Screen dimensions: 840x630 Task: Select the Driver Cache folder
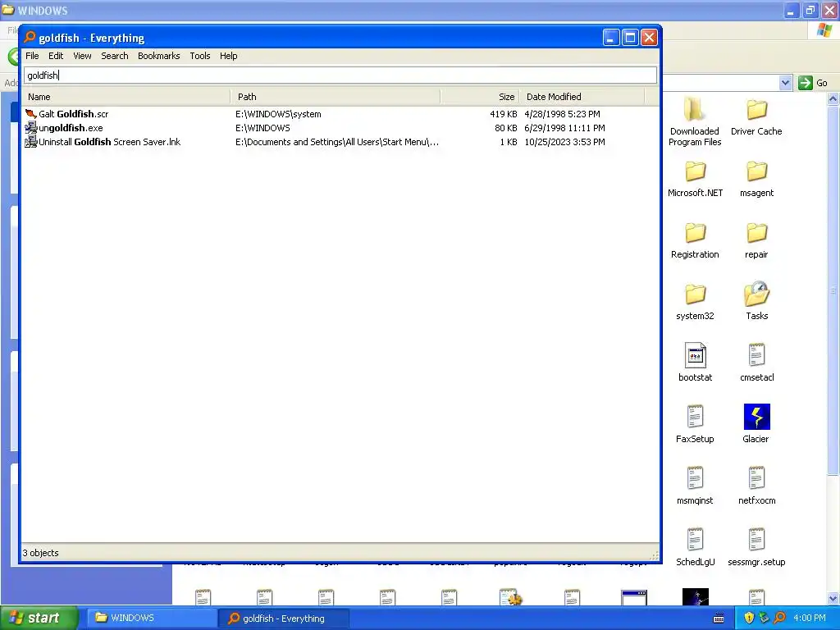(x=756, y=116)
